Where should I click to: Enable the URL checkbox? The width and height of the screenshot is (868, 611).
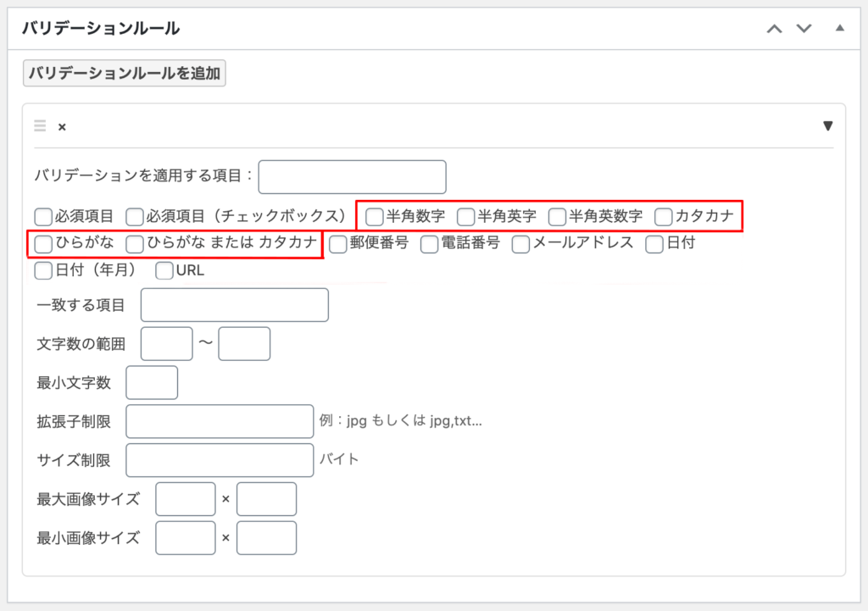[164, 270]
